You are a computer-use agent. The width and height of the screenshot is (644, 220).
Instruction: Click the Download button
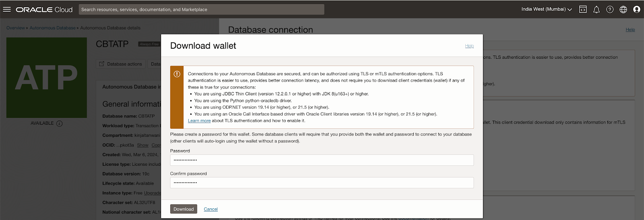click(x=184, y=209)
